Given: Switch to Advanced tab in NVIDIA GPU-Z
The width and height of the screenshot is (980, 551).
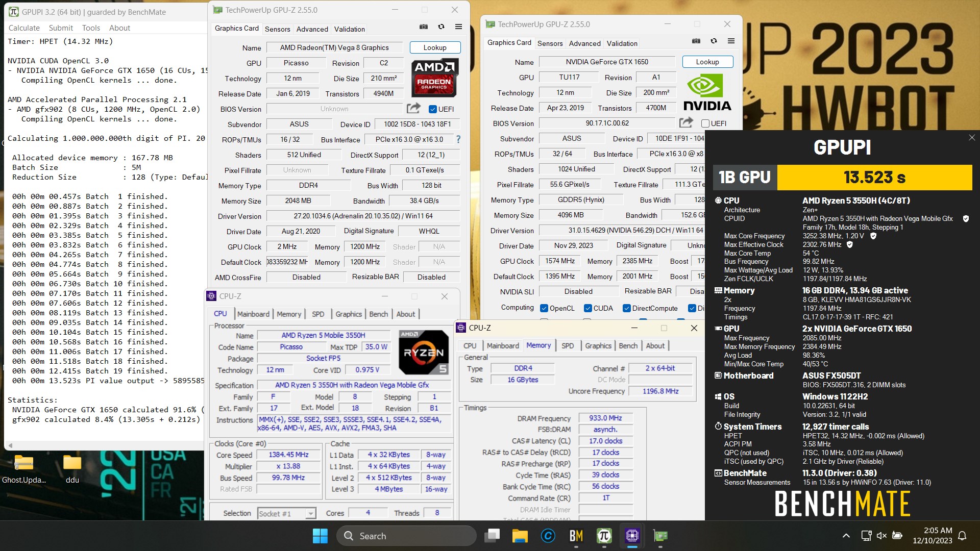Looking at the screenshot, I should point(585,43).
